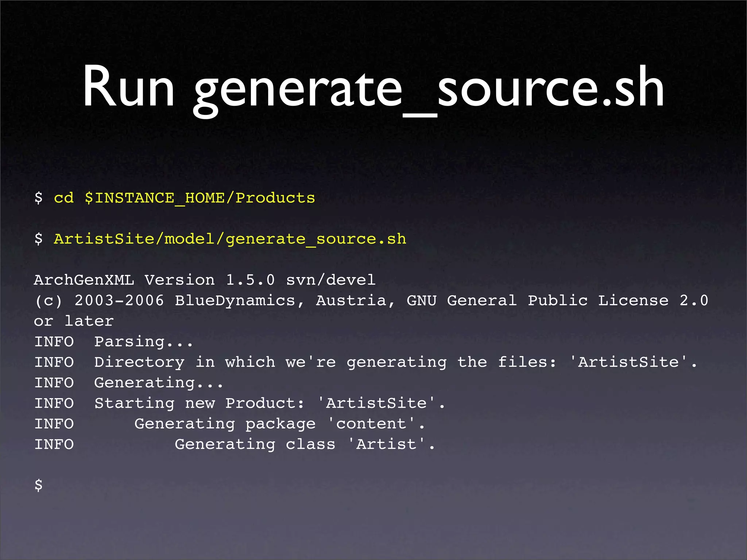Click the first dollar prompt symbol
The height and width of the screenshot is (560, 747).
pos(38,198)
